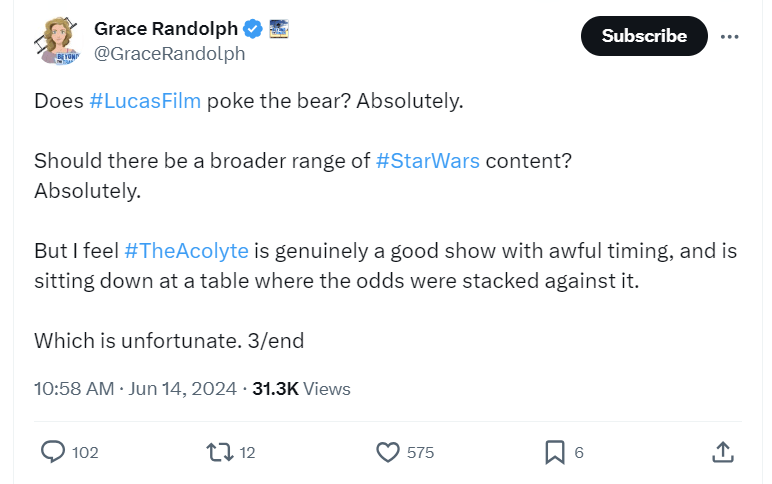Click the Grace Randolph display name
Viewport: 772px width, 484px height.
[165, 29]
